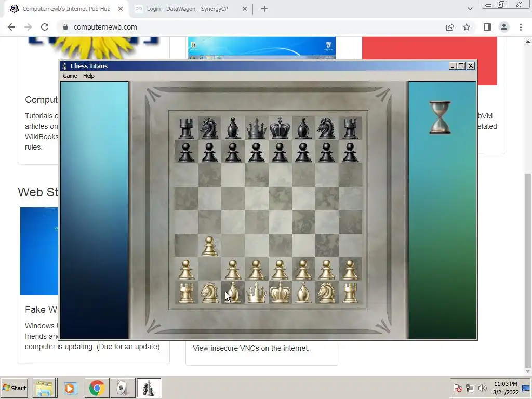Click the computernewb.com address bar
The image size is (532, 399).
251,27
